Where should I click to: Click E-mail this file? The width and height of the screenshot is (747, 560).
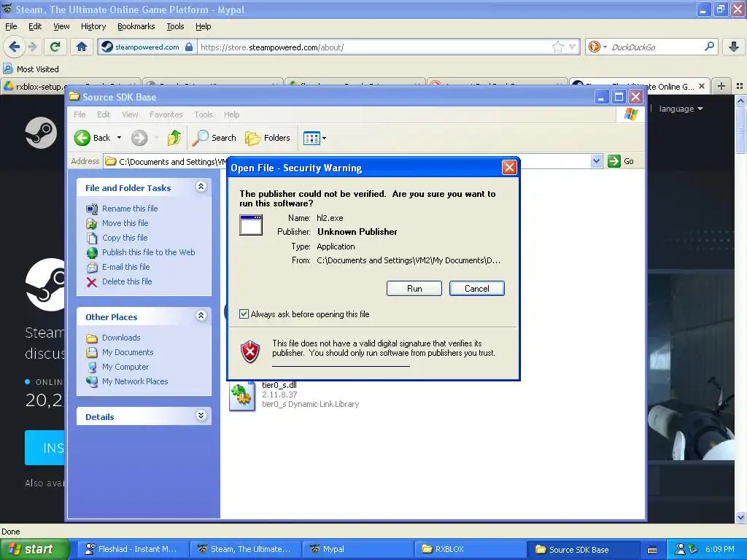coord(118,267)
